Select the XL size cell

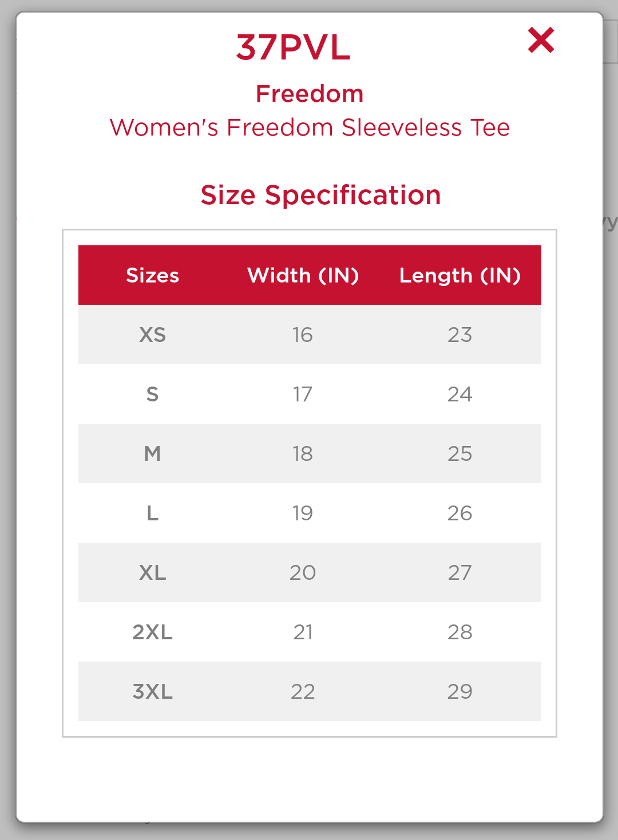[x=152, y=573]
